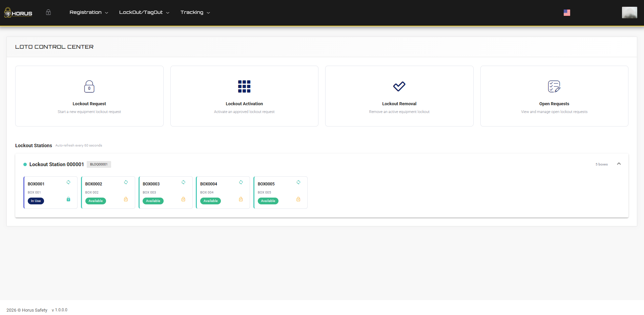Change language via US flag icon
The image size is (644, 315).
tap(567, 13)
